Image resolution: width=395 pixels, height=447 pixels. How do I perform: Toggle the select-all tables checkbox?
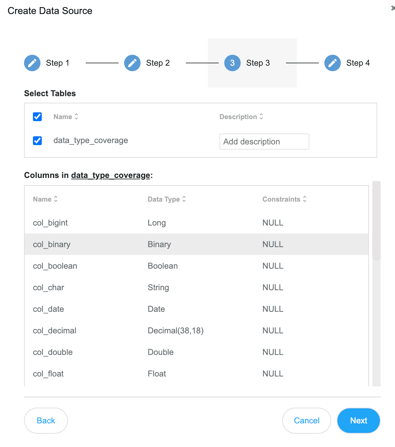[x=37, y=117]
